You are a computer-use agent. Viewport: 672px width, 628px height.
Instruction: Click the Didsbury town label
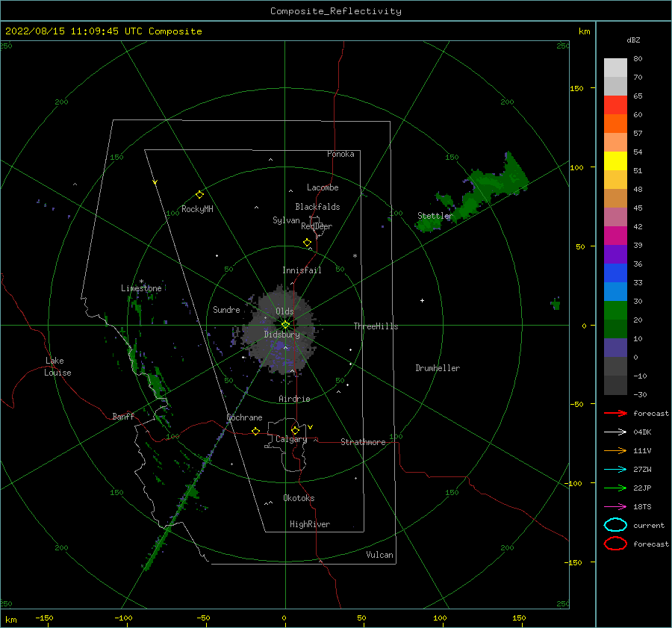(x=281, y=335)
